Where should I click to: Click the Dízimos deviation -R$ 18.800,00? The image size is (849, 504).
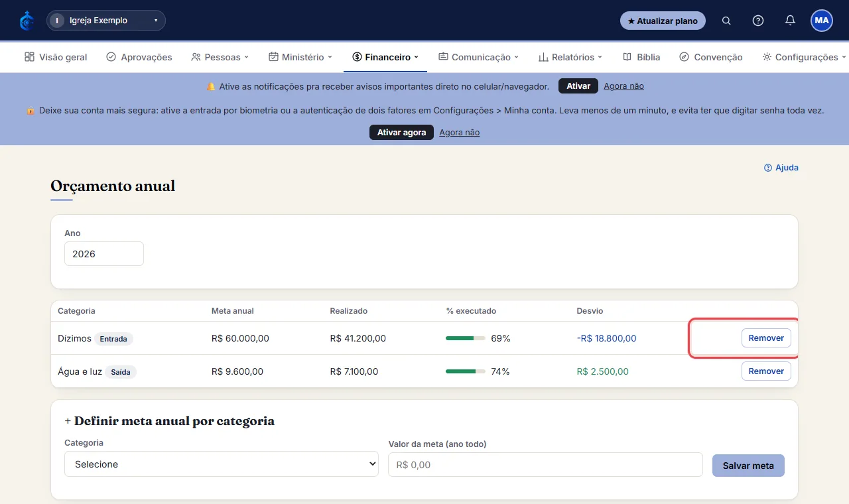pos(606,338)
